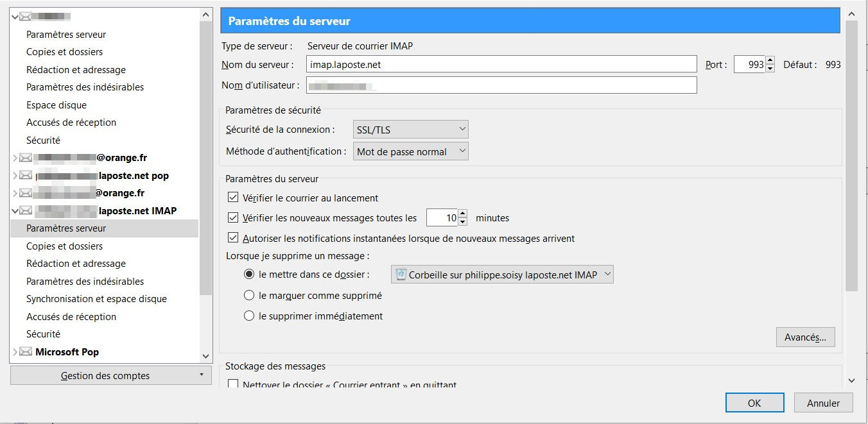Click the laposte.net pop account envelope icon
Screen dimensions: 868x424
click(26, 175)
